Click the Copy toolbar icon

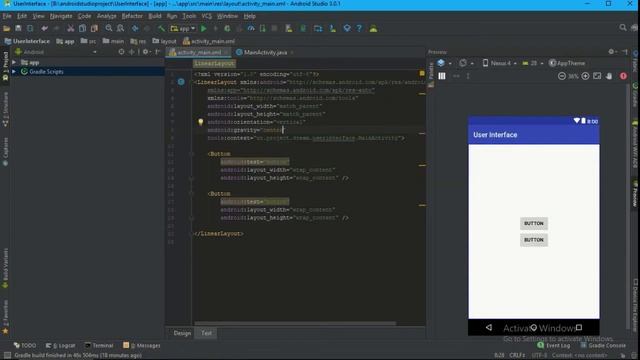(x=82, y=29)
